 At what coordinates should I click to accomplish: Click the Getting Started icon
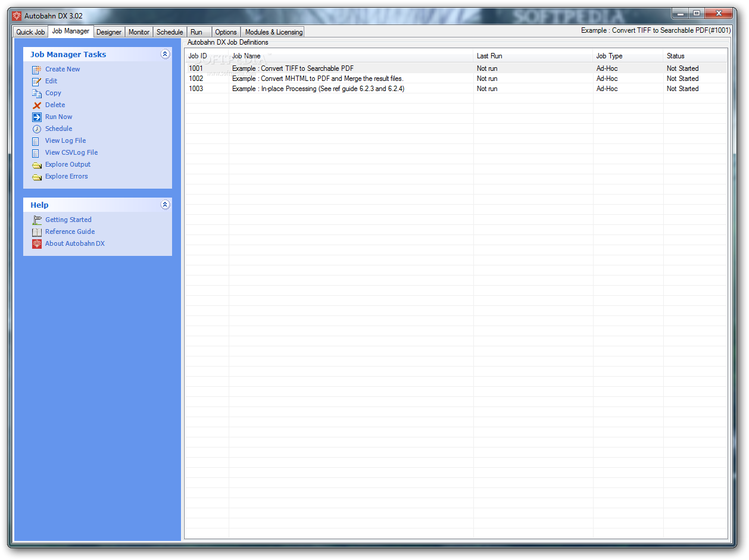click(37, 220)
